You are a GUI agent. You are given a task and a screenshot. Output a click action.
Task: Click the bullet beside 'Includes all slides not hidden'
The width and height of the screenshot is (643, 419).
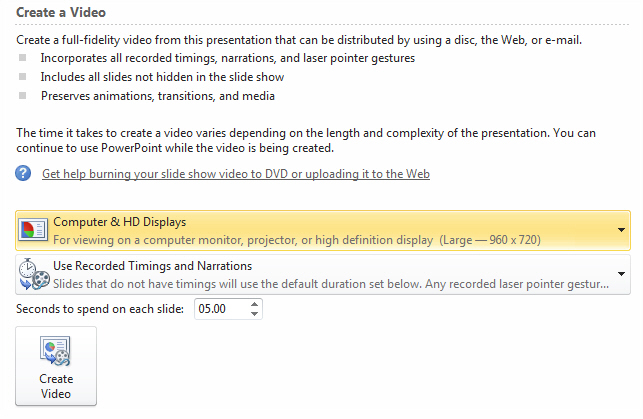point(23,77)
